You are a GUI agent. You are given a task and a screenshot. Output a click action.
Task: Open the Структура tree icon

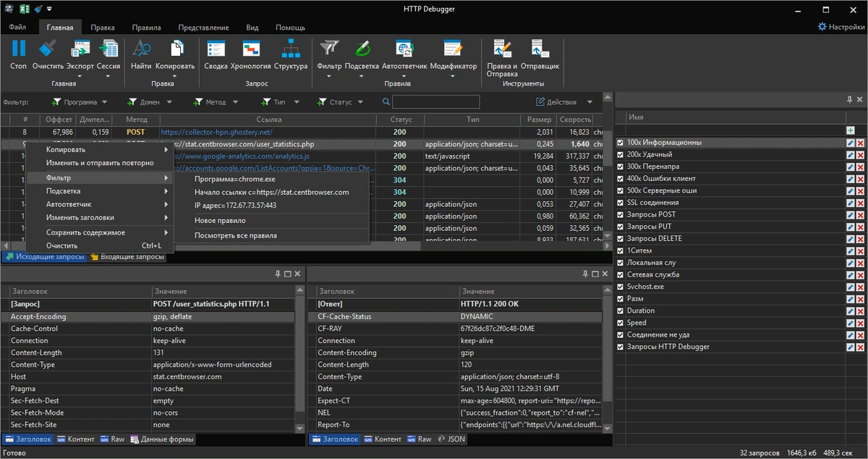click(291, 49)
